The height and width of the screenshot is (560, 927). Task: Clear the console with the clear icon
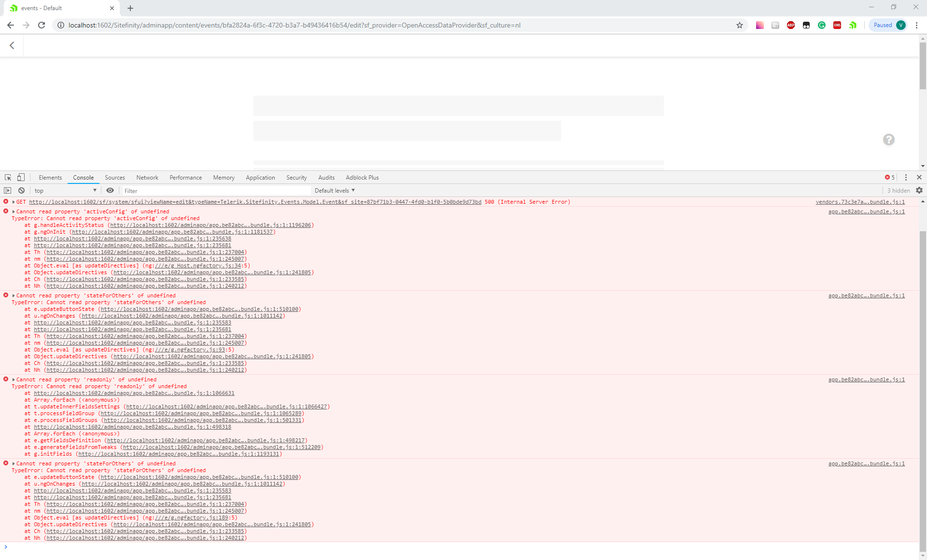pyautogui.click(x=21, y=191)
